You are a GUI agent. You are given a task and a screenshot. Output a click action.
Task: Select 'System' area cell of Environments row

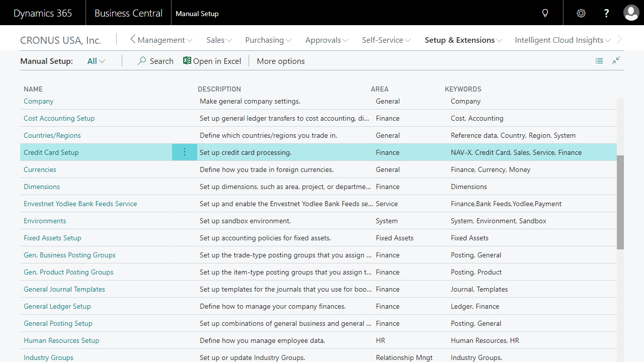coord(387,221)
